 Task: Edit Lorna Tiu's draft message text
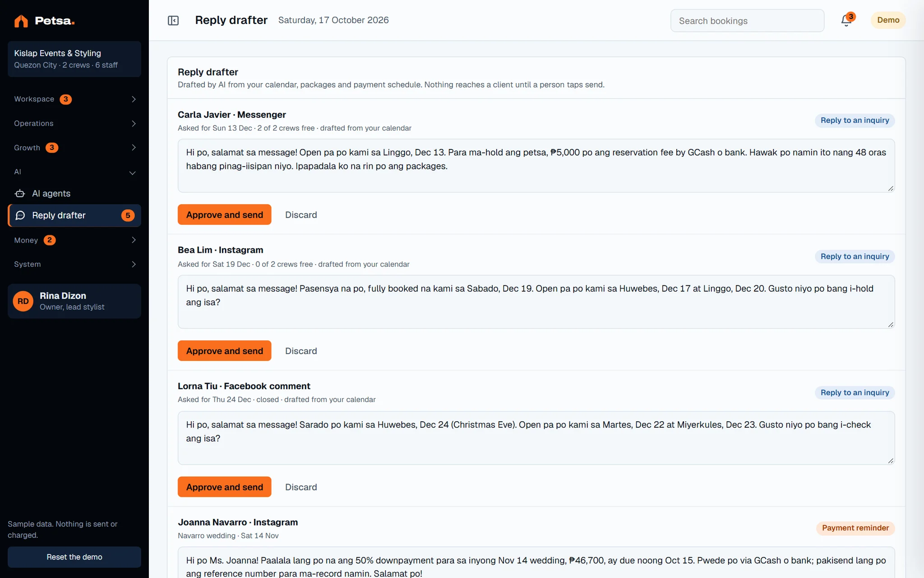(x=536, y=438)
